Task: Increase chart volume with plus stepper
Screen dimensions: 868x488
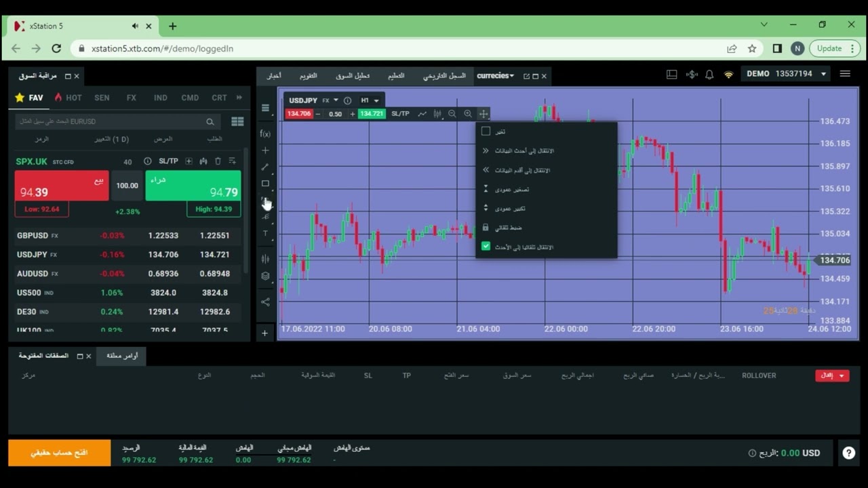Action: [x=353, y=114]
